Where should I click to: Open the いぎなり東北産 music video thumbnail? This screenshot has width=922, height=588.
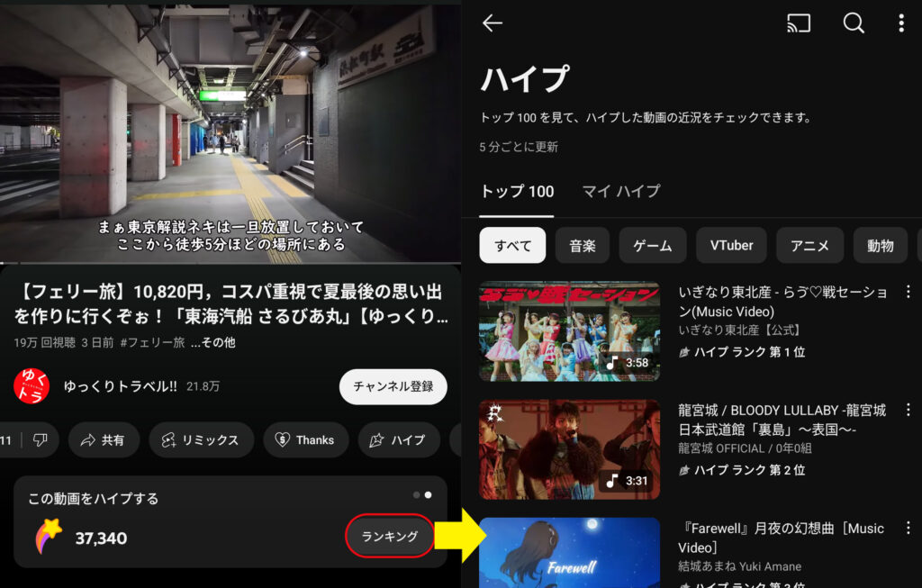click(569, 331)
